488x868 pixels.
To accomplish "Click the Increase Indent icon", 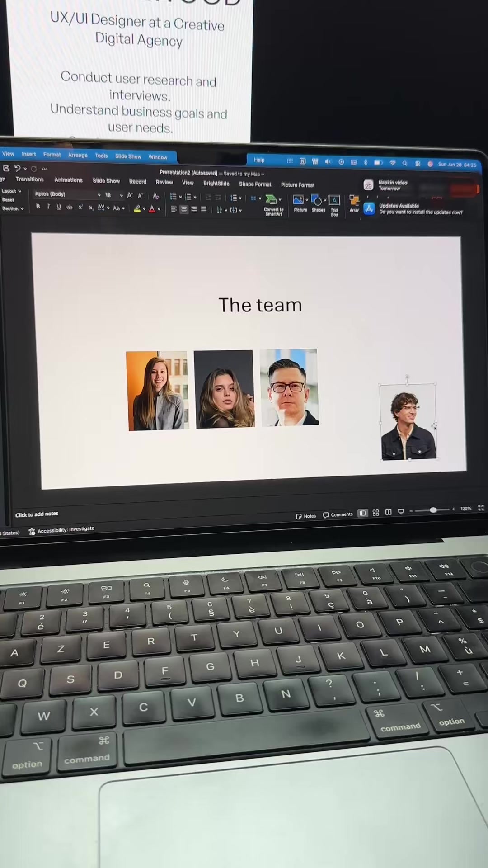I will click(218, 198).
